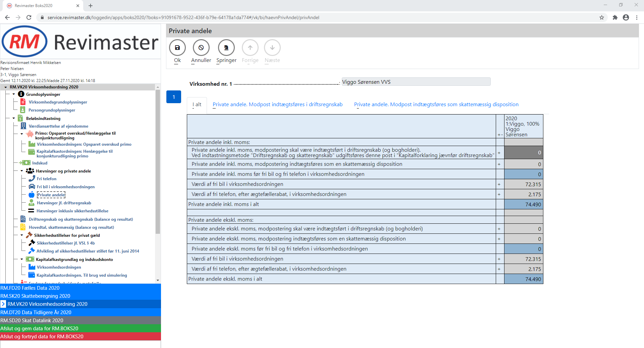Image resolution: width=644 pixels, height=348 pixels.
Task: Bookmark this page with the star icon
Action: point(602,17)
